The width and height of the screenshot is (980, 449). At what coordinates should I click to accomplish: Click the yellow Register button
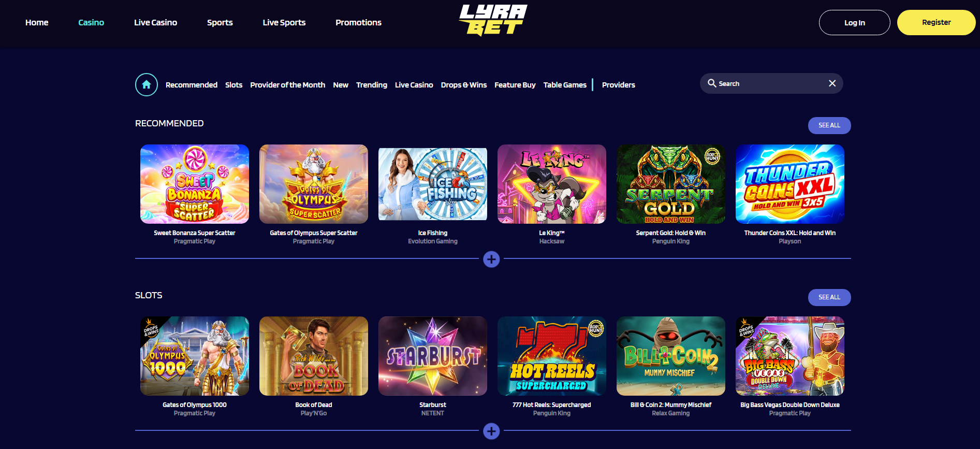(x=937, y=23)
